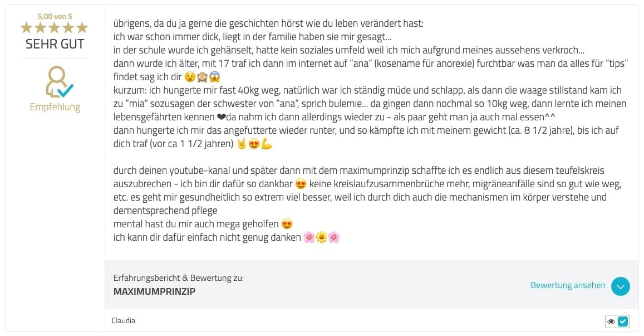Click the black heart emoji after 'kennen'

[x=221, y=117]
